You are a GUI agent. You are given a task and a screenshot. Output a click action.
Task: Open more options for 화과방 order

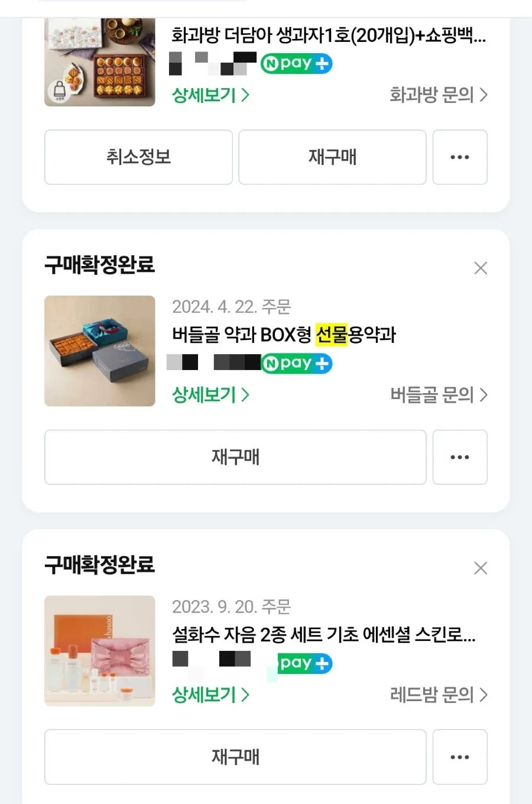click(x=460, y=157)
